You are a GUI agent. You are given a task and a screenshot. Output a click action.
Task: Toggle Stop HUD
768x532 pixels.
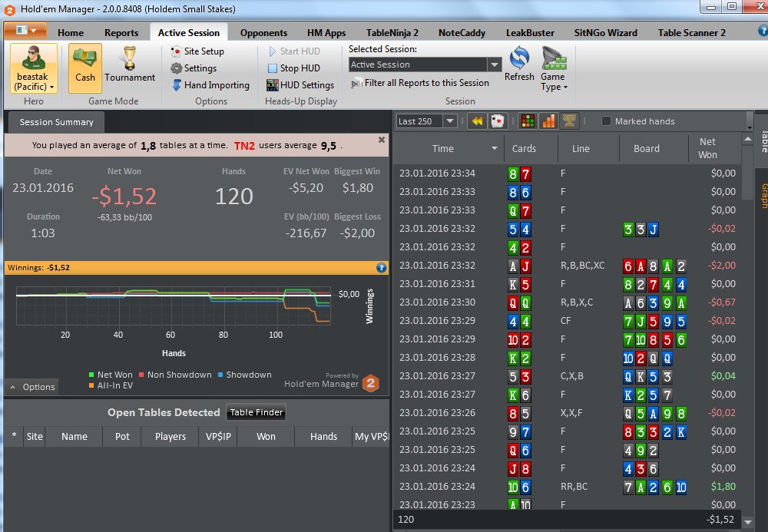(294, 68)
